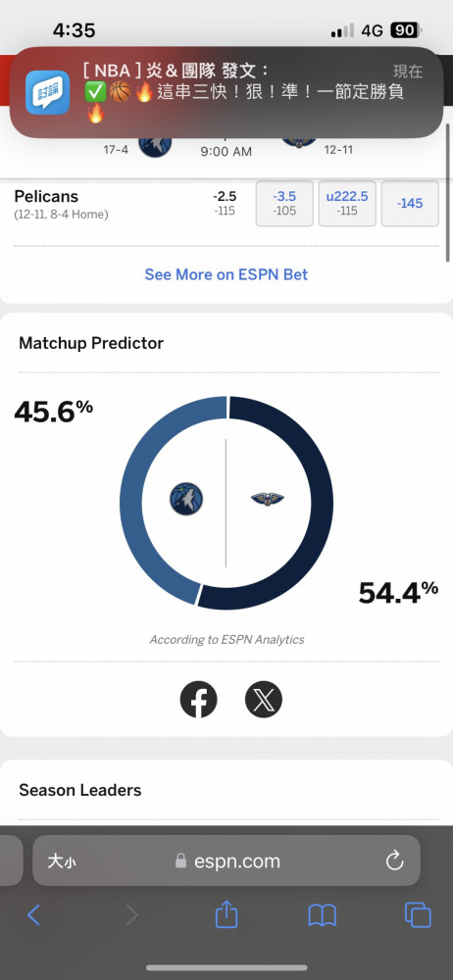Open See More on ESPN Bet link
The width and height of the screenshot is (453, 980).
pos(226,274)
